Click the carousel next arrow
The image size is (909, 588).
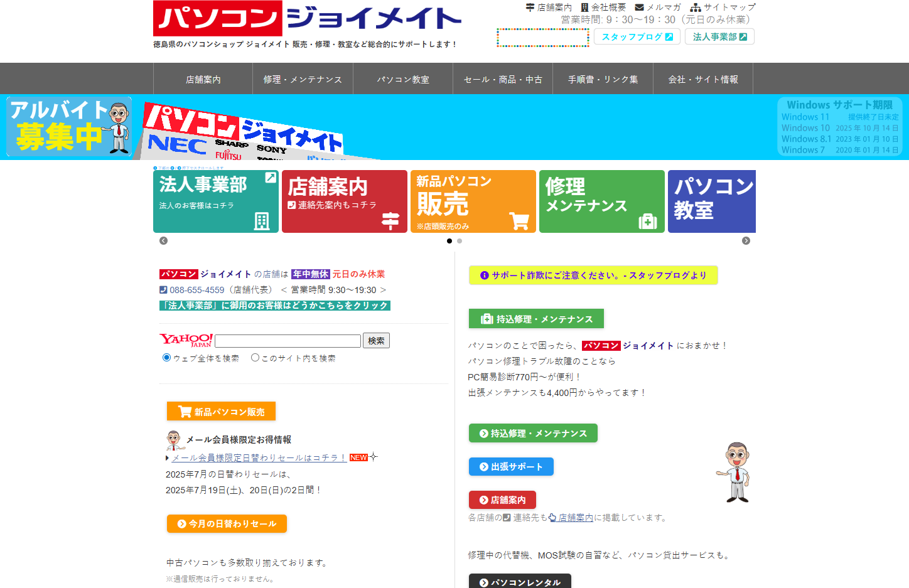click(x=746, y=241)
